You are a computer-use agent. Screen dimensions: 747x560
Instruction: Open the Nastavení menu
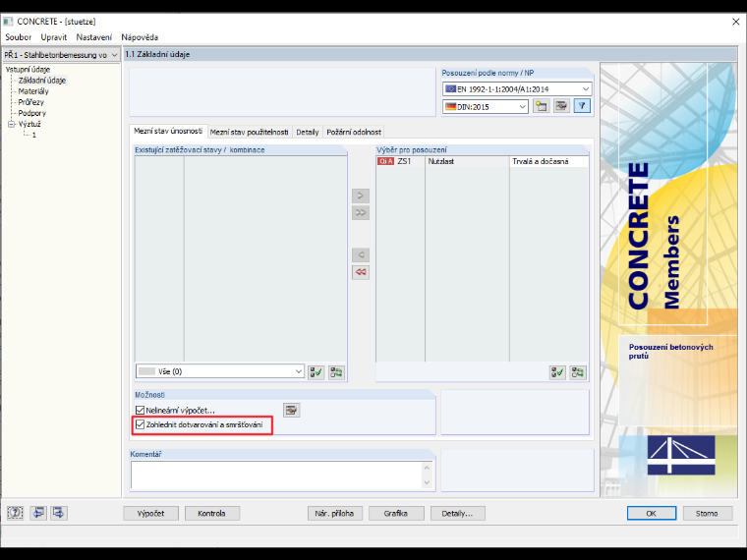pos(93,37)
